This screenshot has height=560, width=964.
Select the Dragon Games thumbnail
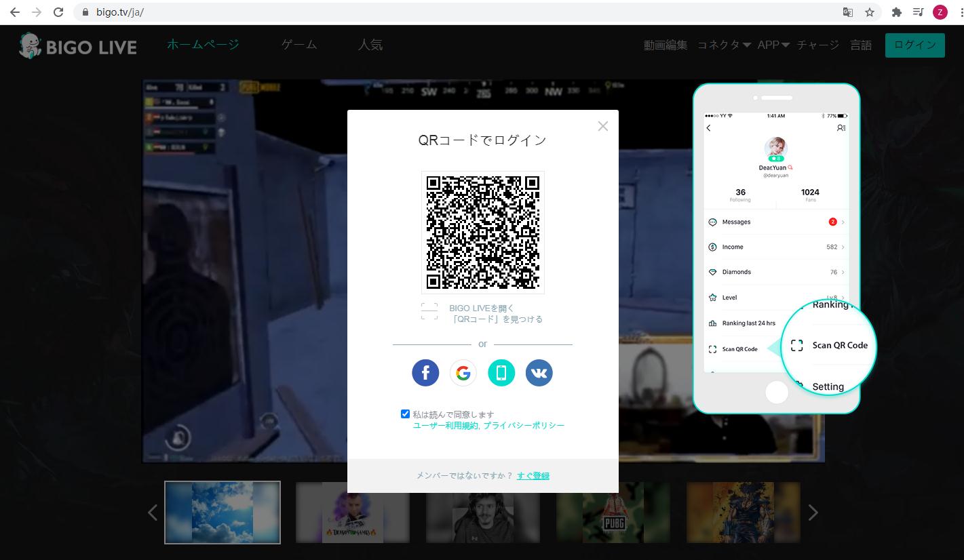(x=353, y=513)
